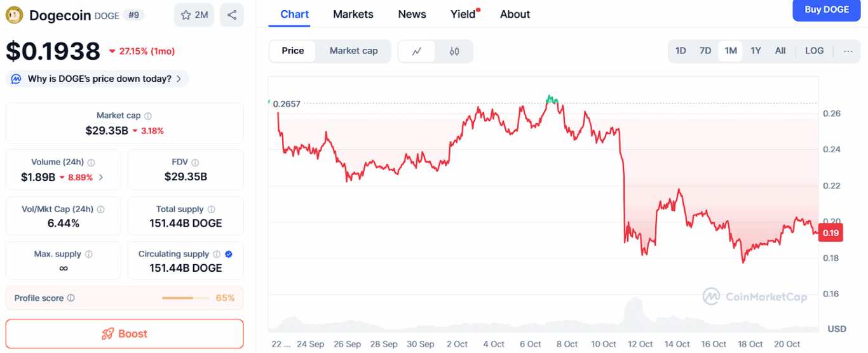Select the Price chart toggle
Image resolution: width=868 pixels, height=353 pixels.
point(293,51)
